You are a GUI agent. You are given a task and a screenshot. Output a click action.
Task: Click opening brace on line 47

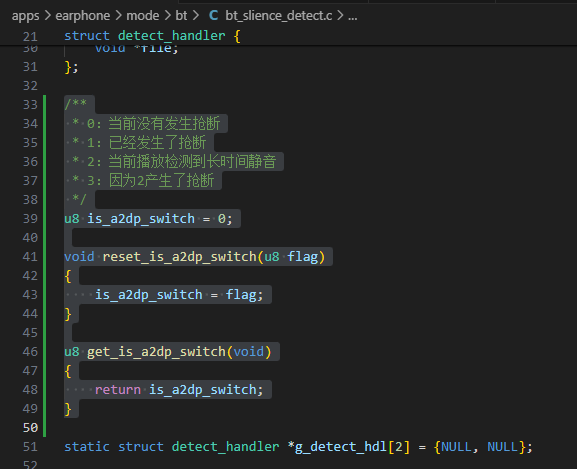(68, 371)
